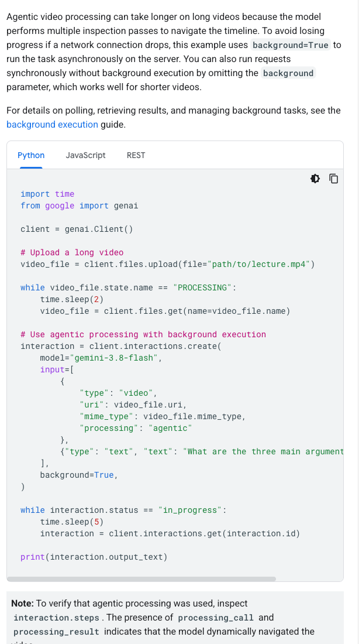Image resolution: width=359 pixels, height=644 pixels.
Task: Click the "gemini-3.8-flash" model string
Action: pos(113,358)
